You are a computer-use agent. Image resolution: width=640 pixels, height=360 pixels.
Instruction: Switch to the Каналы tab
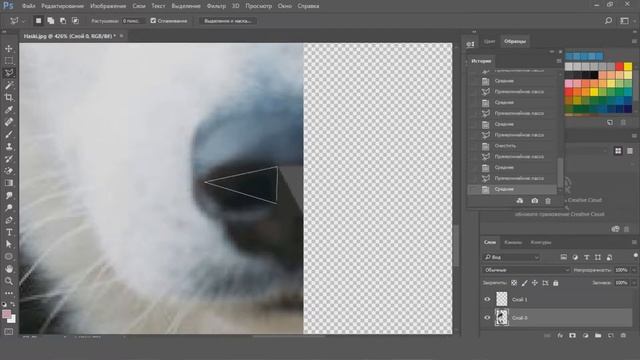(513, 242)
